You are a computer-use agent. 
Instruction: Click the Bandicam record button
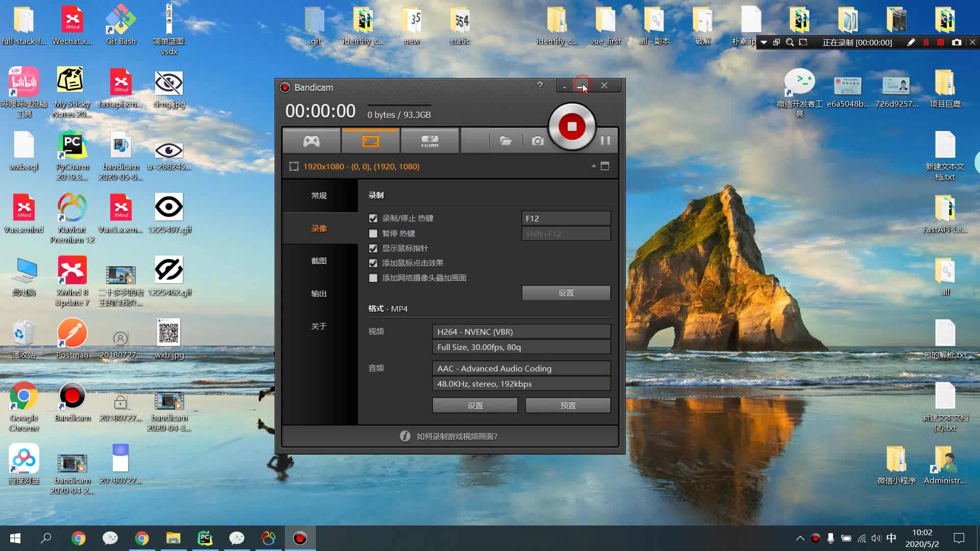[572, 127]
